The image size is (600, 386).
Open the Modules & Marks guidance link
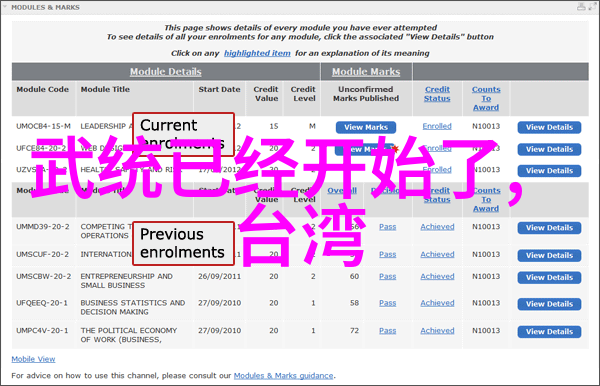284,376
